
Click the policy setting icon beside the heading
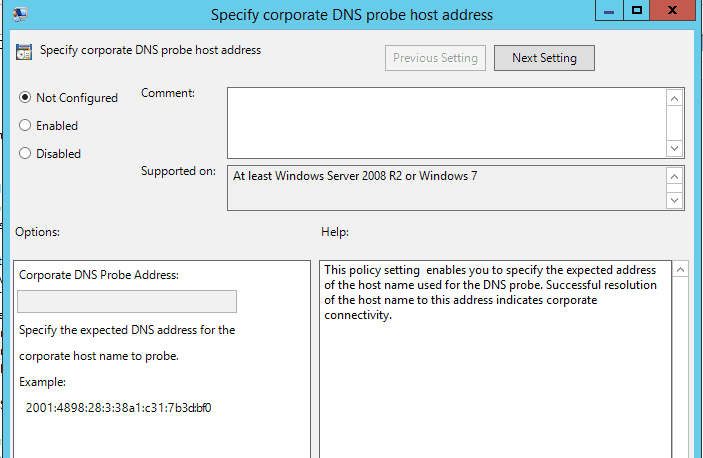(24, 52)
